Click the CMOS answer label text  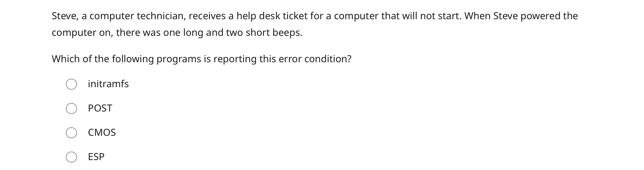(x=102, y=133)
